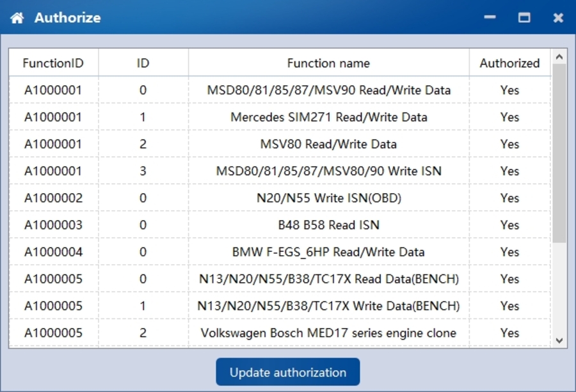
Task: Click the Authorized column header
Action: point(509,63)
